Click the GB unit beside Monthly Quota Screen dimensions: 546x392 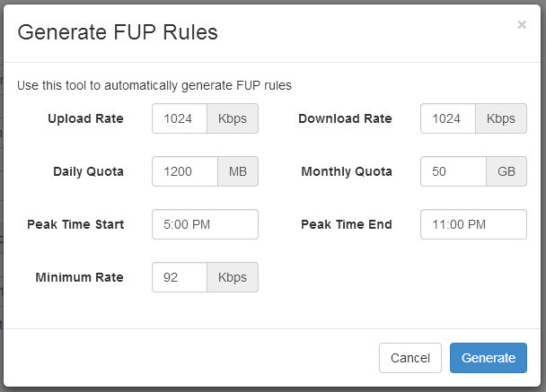(x=506, y=171)
